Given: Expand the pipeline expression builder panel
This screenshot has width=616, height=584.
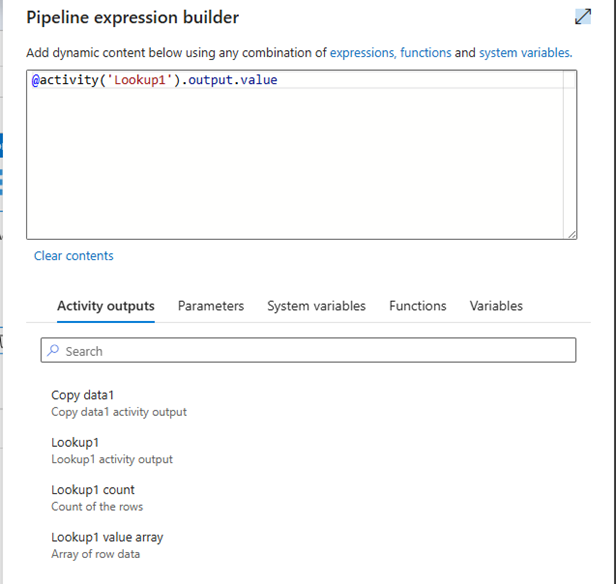Looking at the screenshot, I should 583,17.
